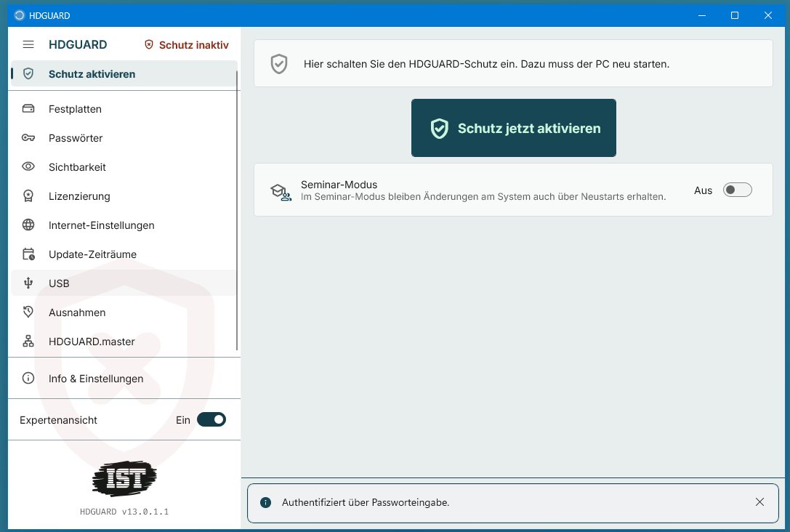Open the Ausnahmen section

[x=124, y=313]
